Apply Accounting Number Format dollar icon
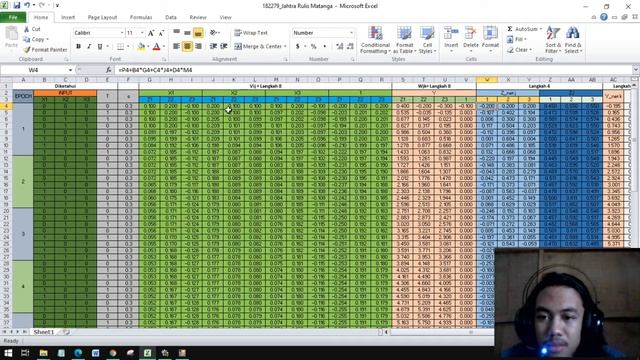The width and height of the screenshot is (640, 360). tap(298, 47)
